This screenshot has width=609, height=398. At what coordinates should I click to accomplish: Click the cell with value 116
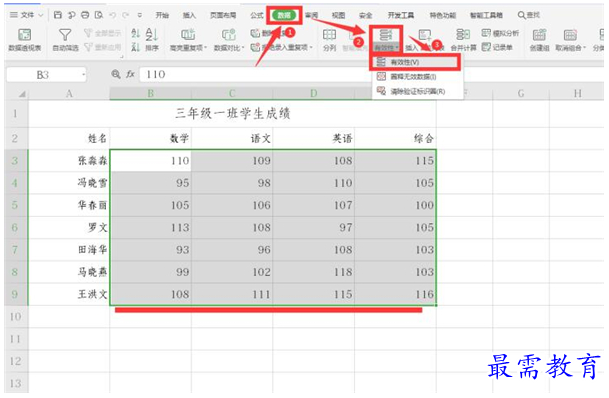(395, 294)
